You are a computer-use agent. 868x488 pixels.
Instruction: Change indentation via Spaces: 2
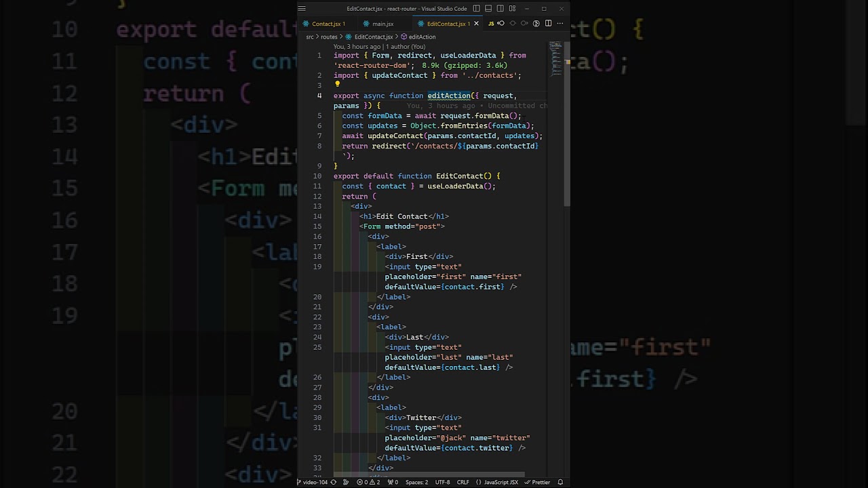coord(416,483)
